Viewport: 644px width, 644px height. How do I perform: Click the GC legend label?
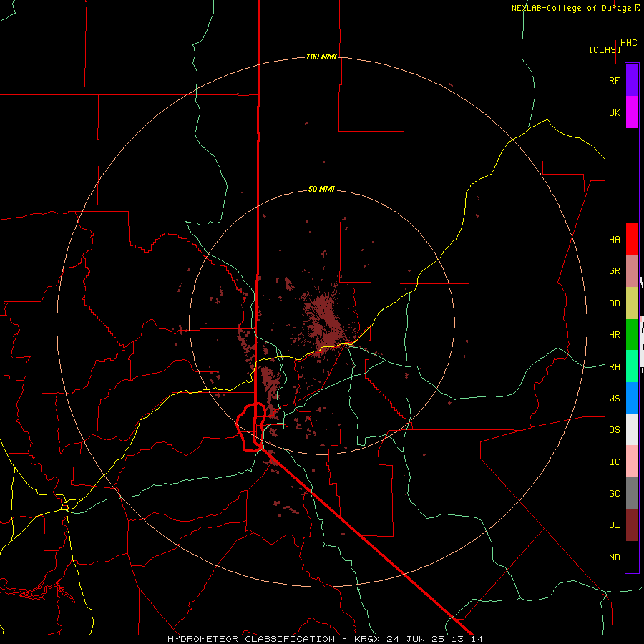tap(614, 494)
